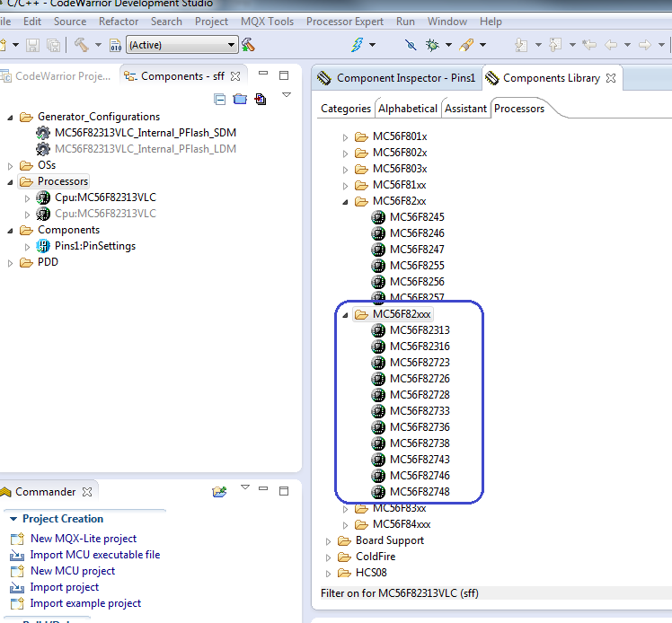Viewport: 672px width, 623px height.
Task: Click Import example project link
Action: pos(85,604)
